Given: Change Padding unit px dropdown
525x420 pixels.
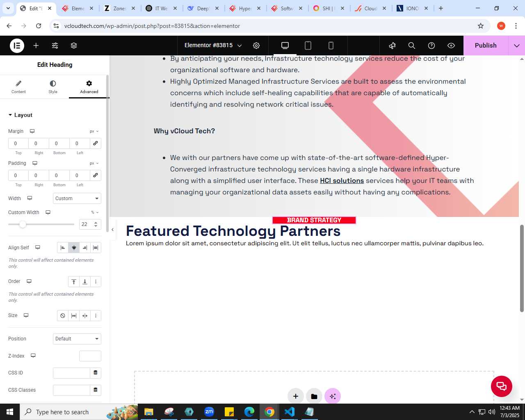Looking at the screenshot, I should click(x=94, y=163).
